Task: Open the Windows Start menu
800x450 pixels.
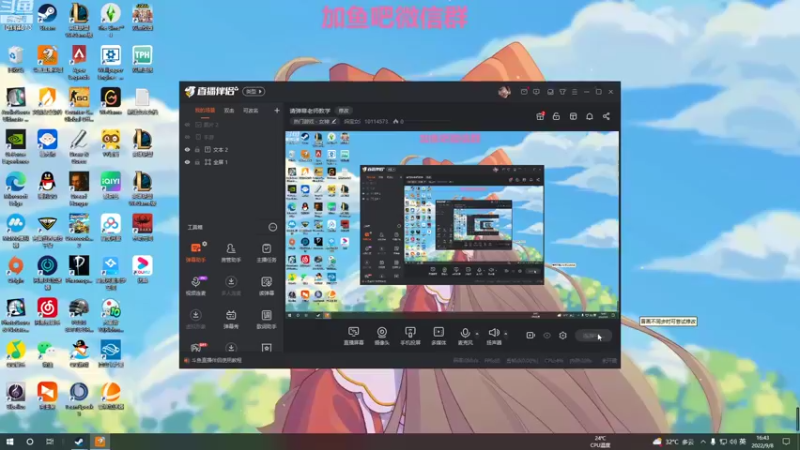Action: tap(10, 441)
